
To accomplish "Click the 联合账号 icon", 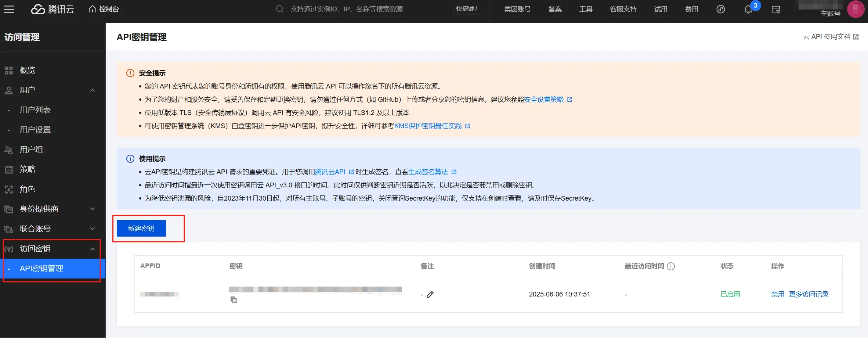I will (9, 229).
